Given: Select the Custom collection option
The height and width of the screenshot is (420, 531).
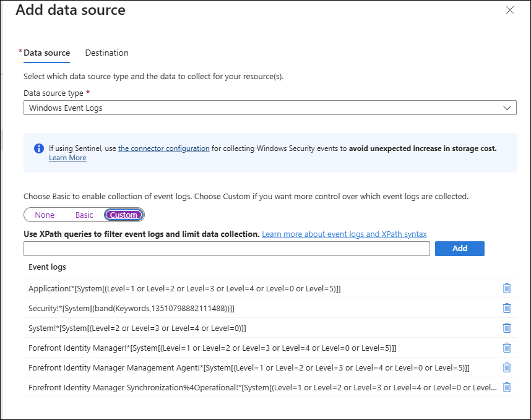Looking at the screenshot, I should pyautogui.click(x=124, y=215).
